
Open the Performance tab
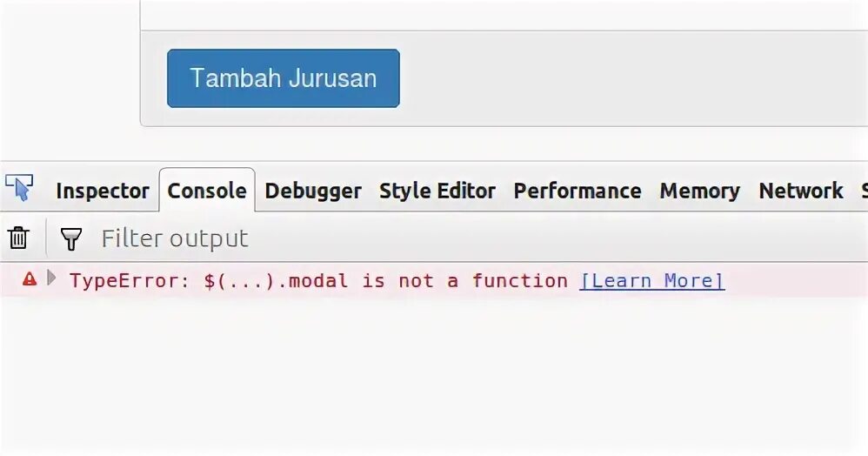(x=577, y=191)
